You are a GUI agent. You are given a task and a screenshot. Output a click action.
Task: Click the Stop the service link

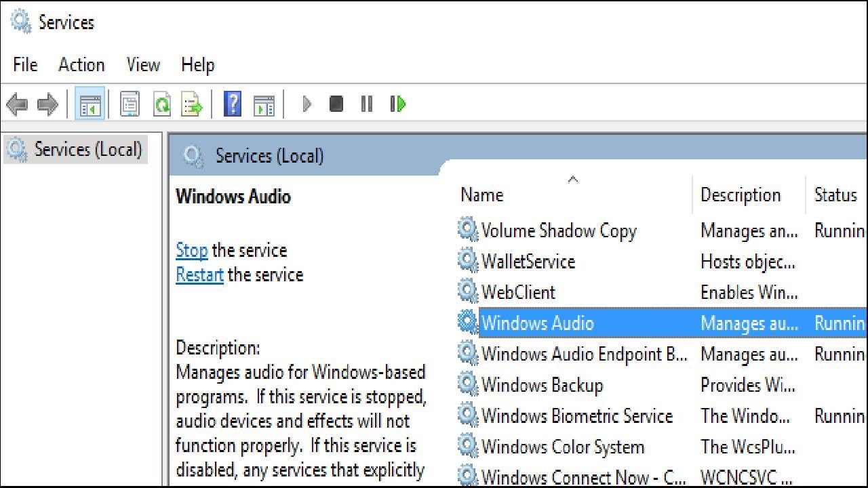click(191, 251)
